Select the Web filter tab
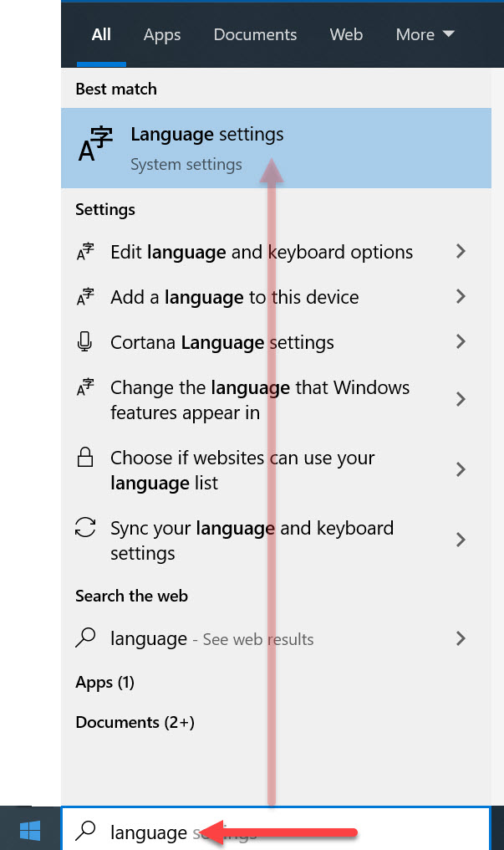This screenshot has width=504, height=850. (346, 34)
